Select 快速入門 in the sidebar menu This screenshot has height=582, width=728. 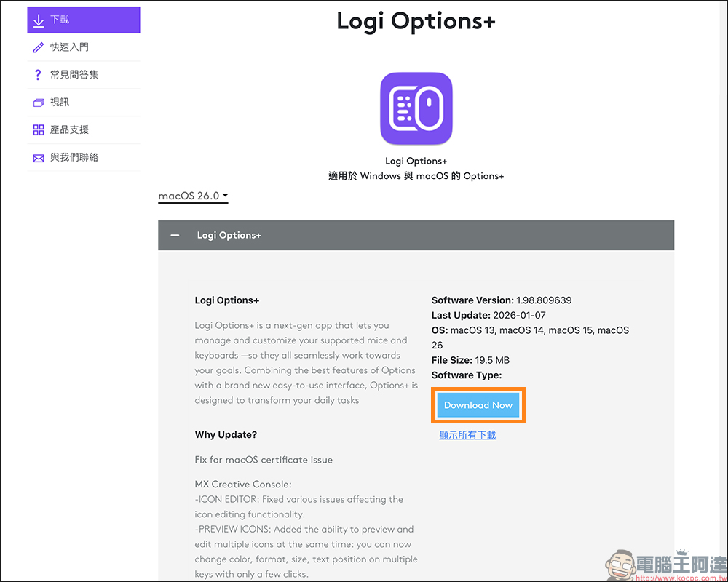(x=69, y=47)
